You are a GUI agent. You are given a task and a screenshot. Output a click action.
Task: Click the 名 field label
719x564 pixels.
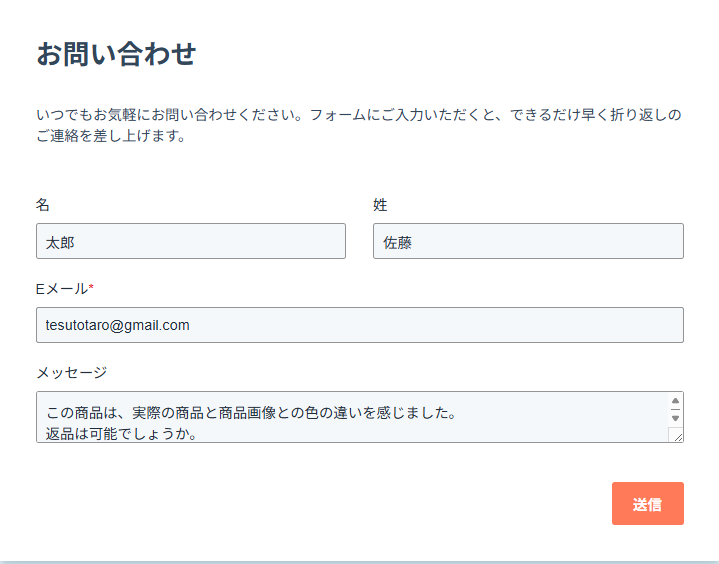[43, 205]
